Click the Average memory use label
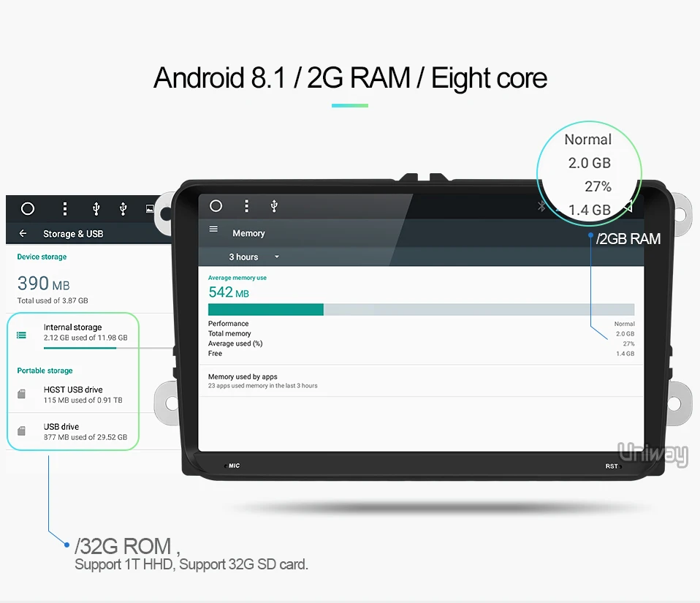This screenshot has height=603, width=700. tap(237, 278)
